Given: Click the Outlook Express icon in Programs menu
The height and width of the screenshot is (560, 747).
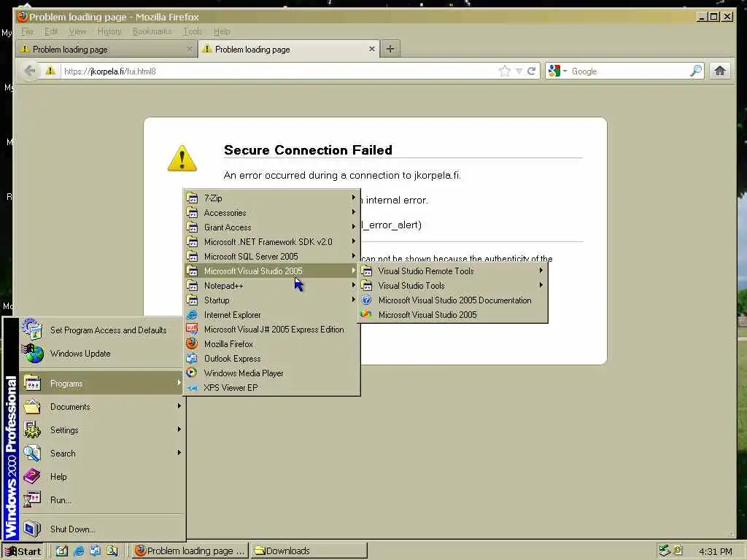Looking at the screenshot, I should tap(192, 358).
